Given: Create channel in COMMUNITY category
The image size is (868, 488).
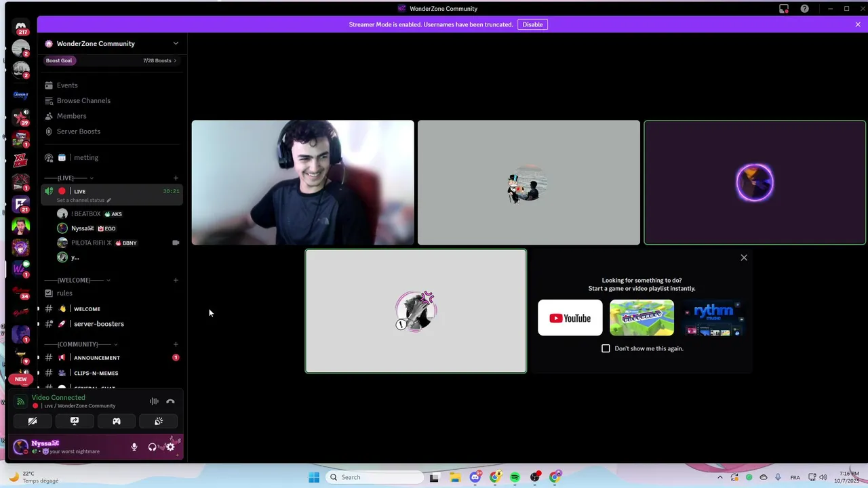Looking at the screenshot, I should (x=176, y=344).
